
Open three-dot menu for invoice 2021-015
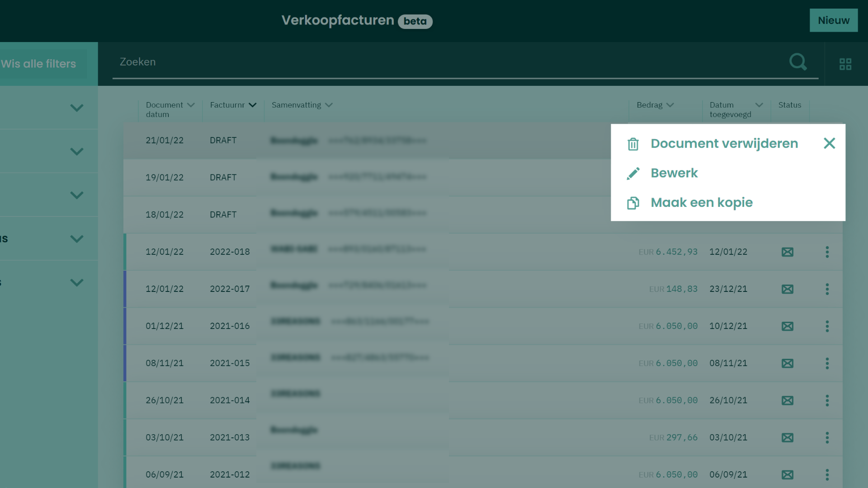(x=827, y=363)
